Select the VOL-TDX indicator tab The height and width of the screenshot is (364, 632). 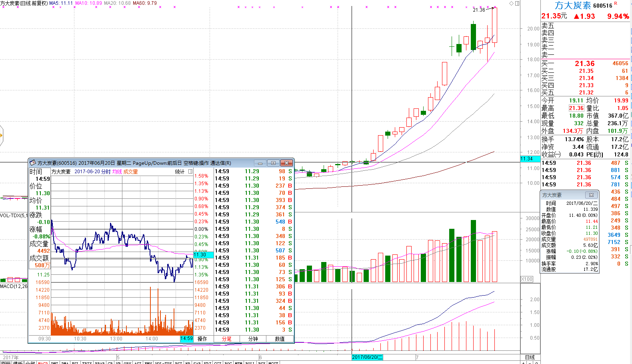coord(163,363)
